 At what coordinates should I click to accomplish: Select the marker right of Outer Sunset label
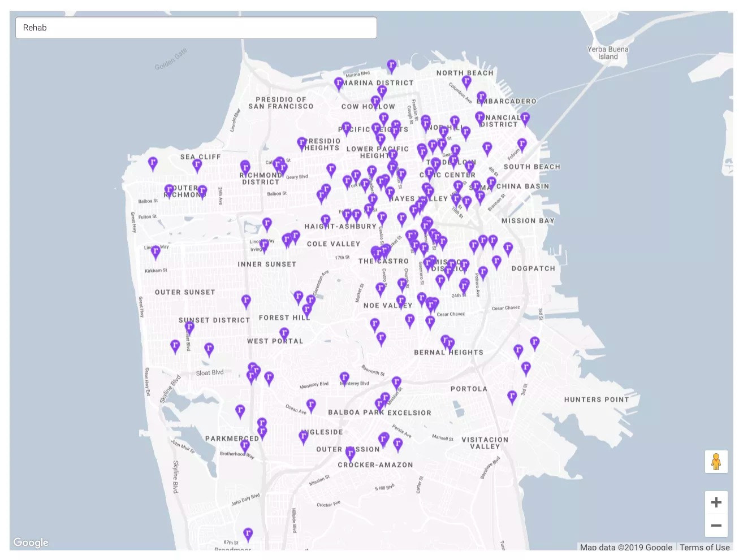[x=246, y=301]
